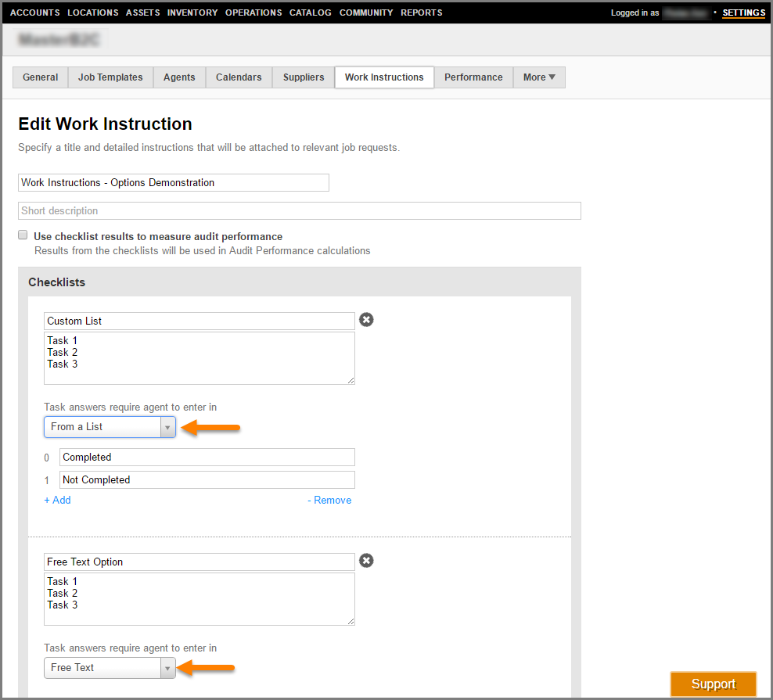Edit the Not Completed answer field
Image resolution: width=773 pixels, height=700 pixels.
point(207,480)
